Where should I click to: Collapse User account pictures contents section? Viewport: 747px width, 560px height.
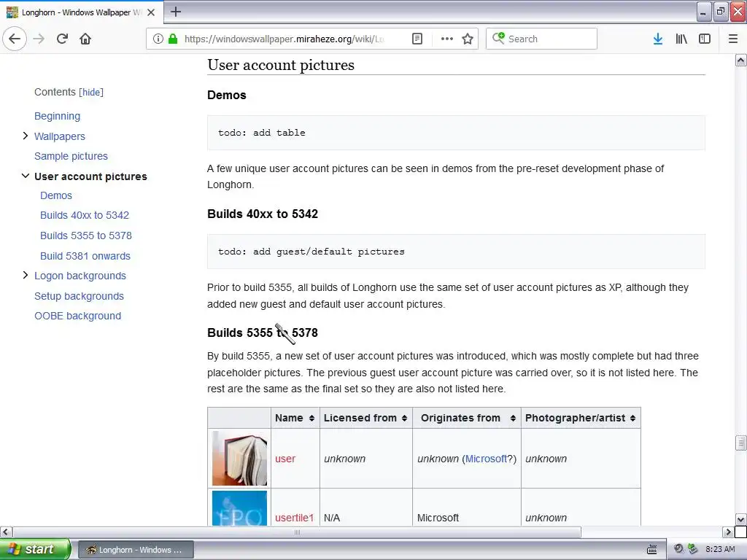(x=26, y=176)
